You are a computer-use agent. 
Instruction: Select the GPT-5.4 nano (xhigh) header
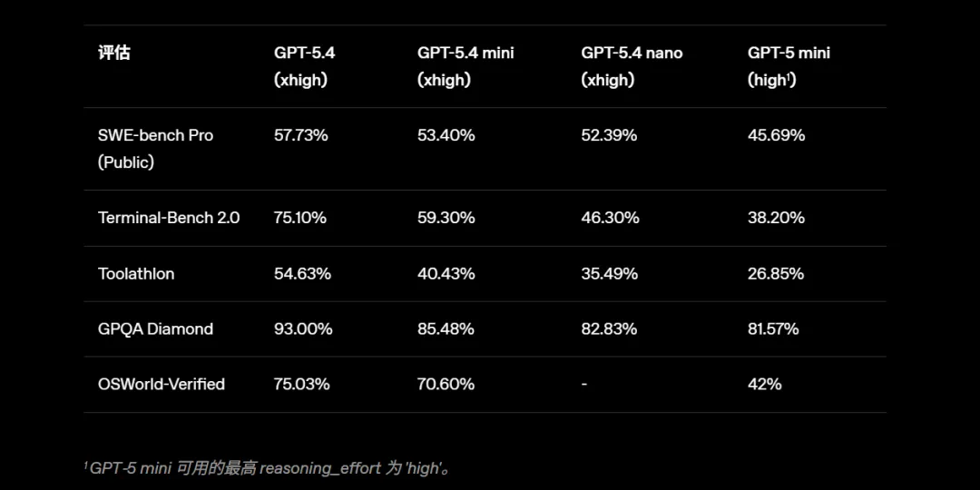632,66
